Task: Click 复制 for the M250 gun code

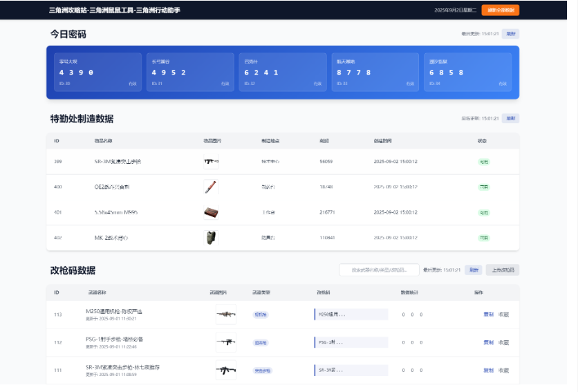Action: pos(488,315)
